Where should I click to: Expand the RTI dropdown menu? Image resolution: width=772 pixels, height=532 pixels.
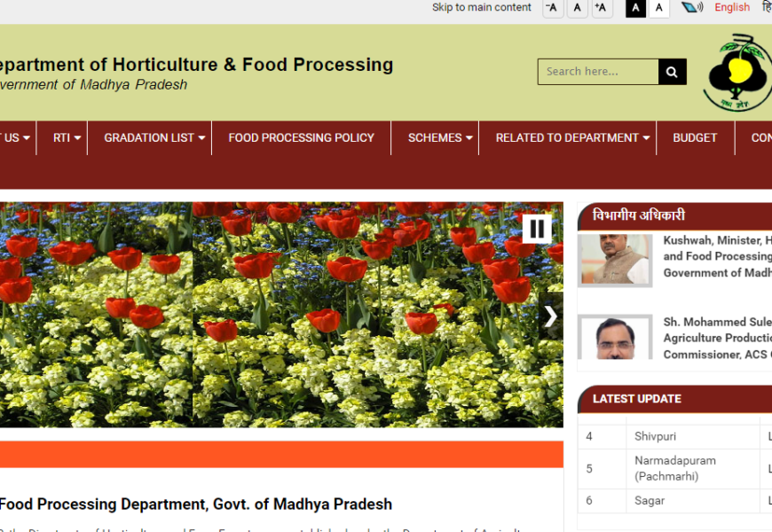[x=67, y=137]
